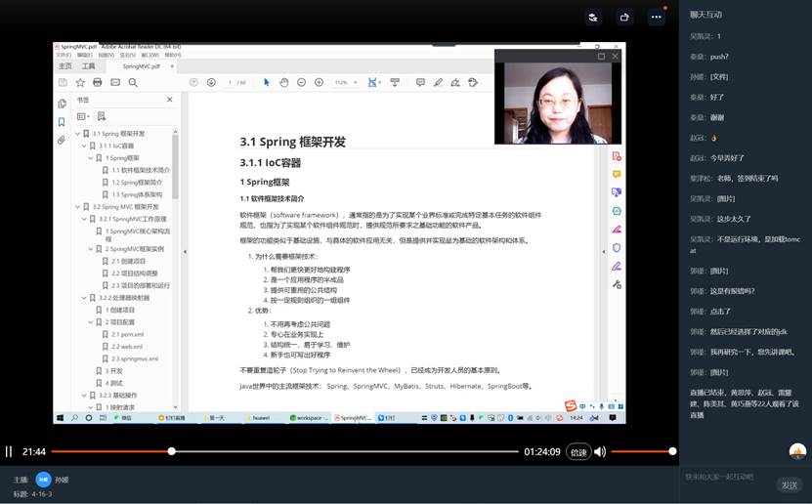Image resolution: width=812 pixels, height=504 pixels.
Task: Click the Windows Start button in recorded taskbar
Action: pyautogui.click(x=60, y=418)
